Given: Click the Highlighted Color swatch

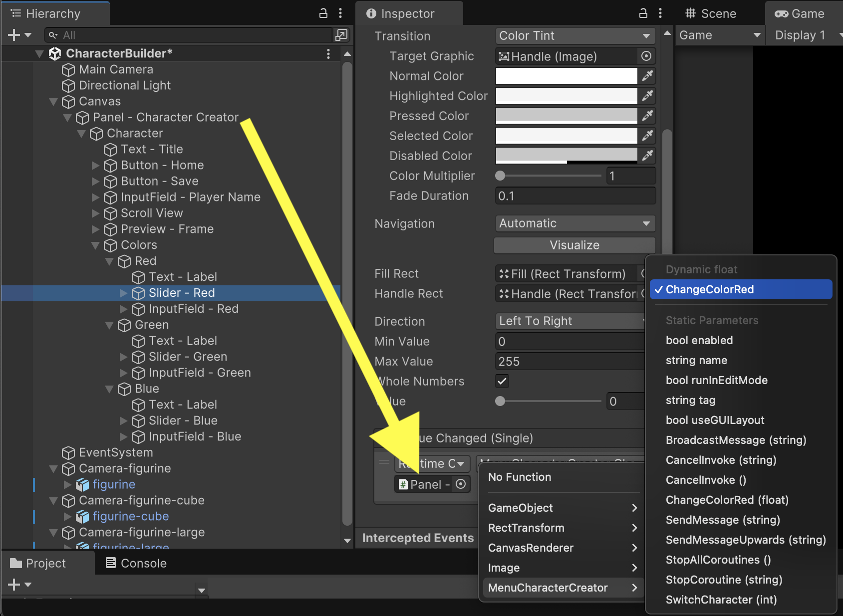Looking at the screenshot, I should point(566,96).
